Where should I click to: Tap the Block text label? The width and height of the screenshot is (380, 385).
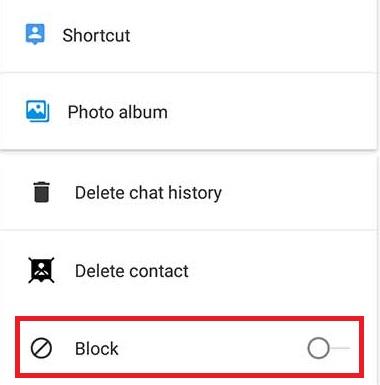tap(97, 349)
